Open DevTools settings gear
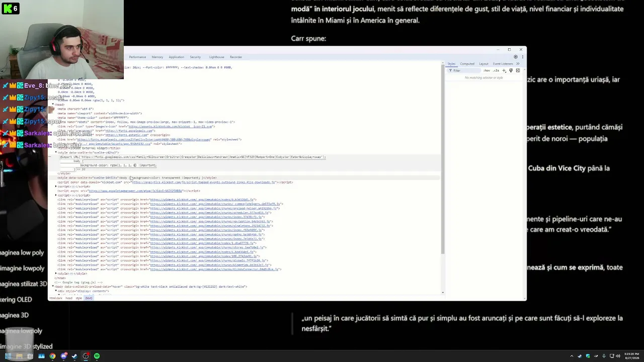This screenshot has width=644, height=362. pos(515,57)
